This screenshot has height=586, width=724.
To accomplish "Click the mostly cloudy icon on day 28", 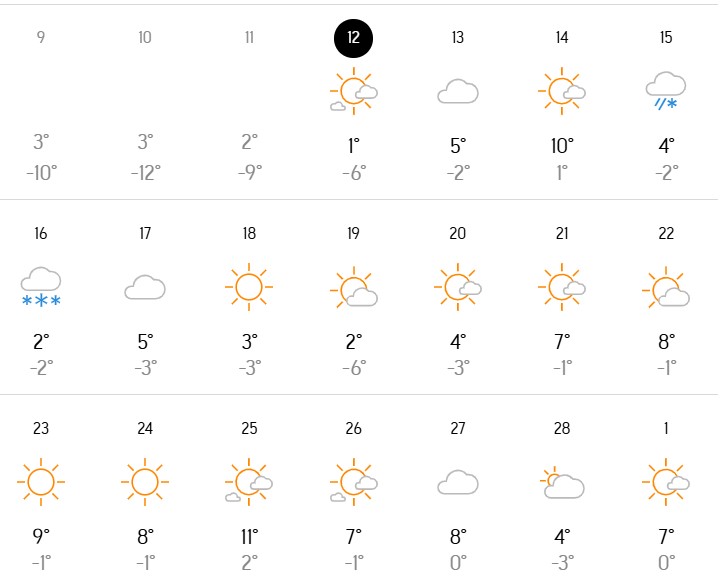I will 562,484.
